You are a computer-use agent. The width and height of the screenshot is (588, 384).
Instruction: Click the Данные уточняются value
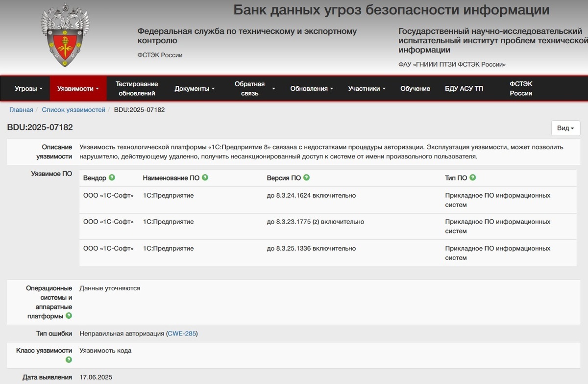(110, 288)
